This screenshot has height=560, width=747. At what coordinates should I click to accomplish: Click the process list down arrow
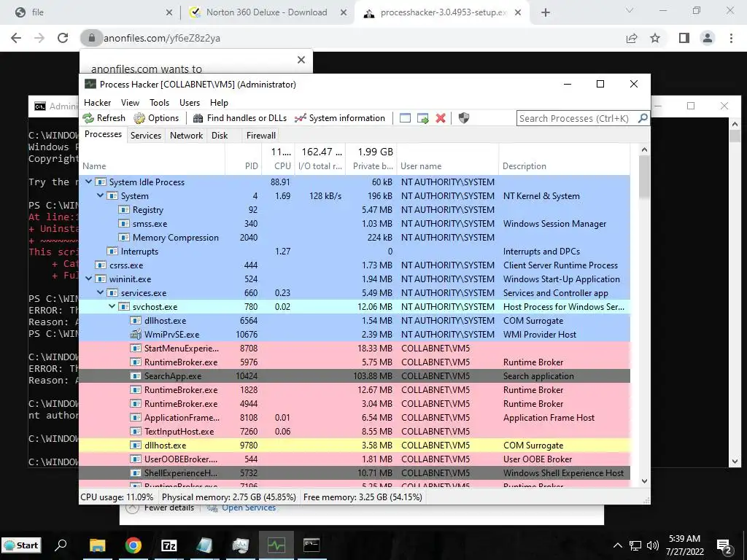[x=644, y=481]
